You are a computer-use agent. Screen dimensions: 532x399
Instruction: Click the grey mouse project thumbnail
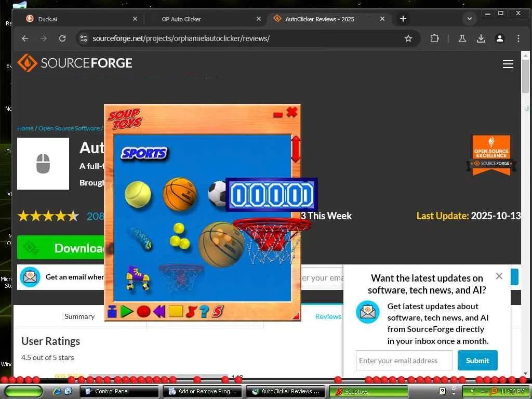point(43,164)
